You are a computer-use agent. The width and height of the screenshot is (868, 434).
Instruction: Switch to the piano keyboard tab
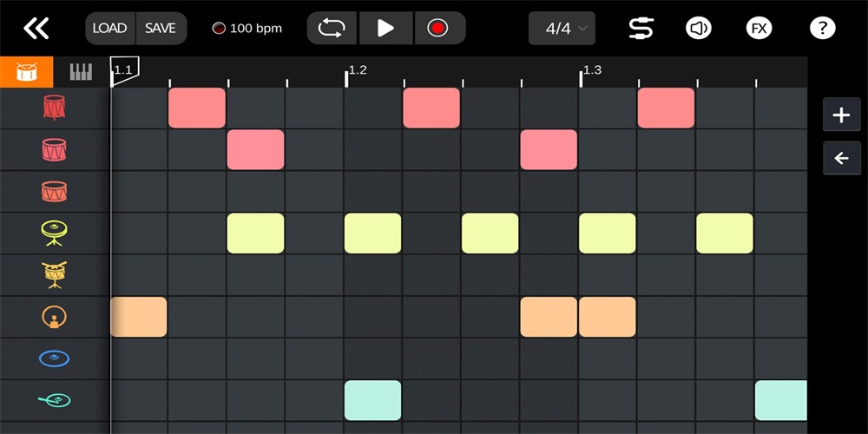tap(81, 72)
